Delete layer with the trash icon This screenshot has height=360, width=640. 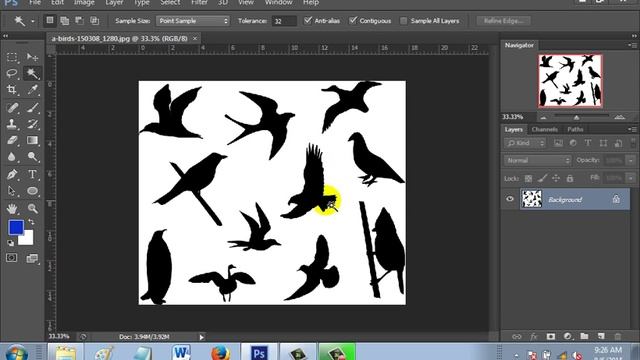click(618, 336)
